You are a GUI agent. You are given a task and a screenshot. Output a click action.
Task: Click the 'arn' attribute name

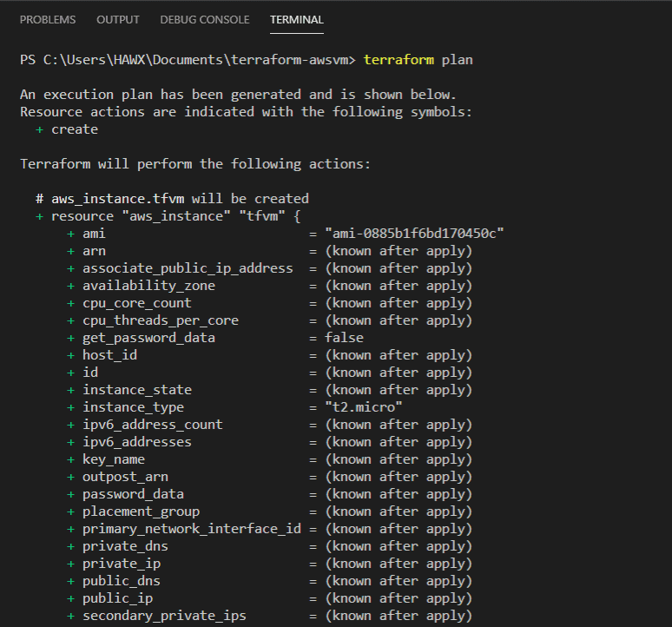coord(94,251)
